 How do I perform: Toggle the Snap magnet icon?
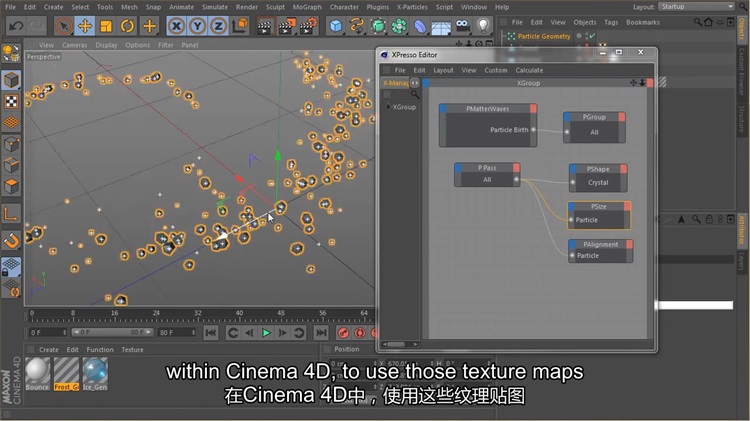(x=11, y=241)
